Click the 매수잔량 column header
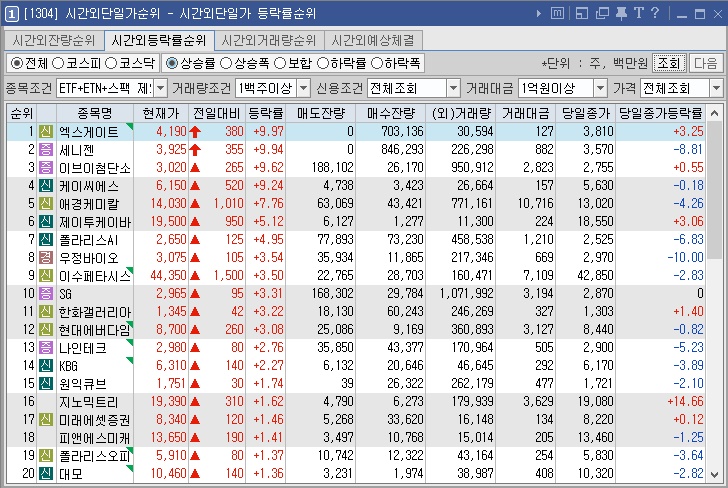 [390, 113]
